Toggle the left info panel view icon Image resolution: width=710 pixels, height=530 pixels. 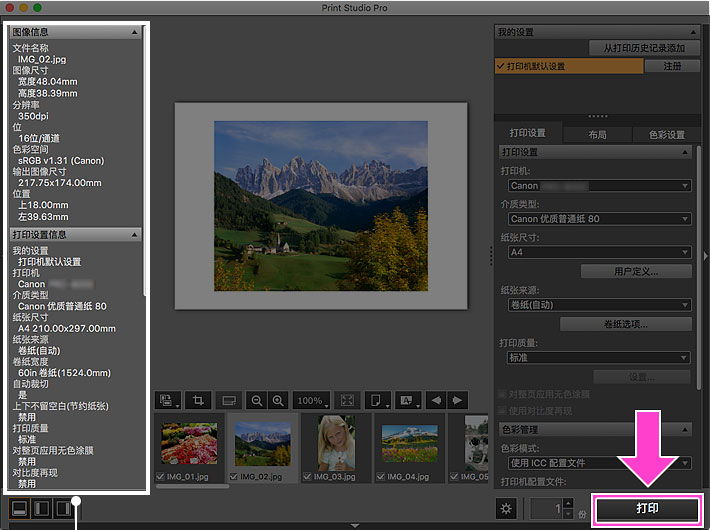[42, 508]
